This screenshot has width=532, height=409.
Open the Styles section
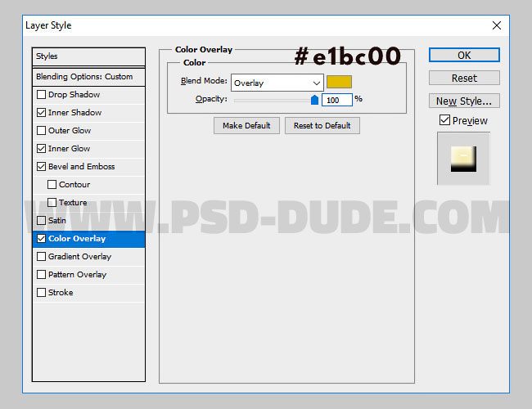[88, 56]
